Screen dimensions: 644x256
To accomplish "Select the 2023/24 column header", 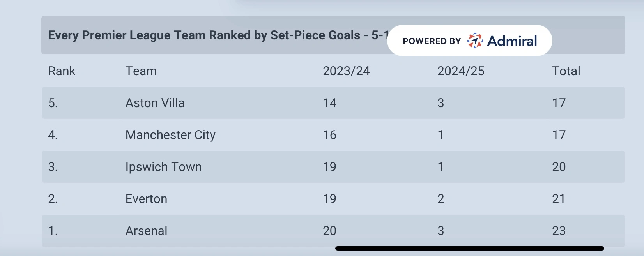I will (346, 71).
